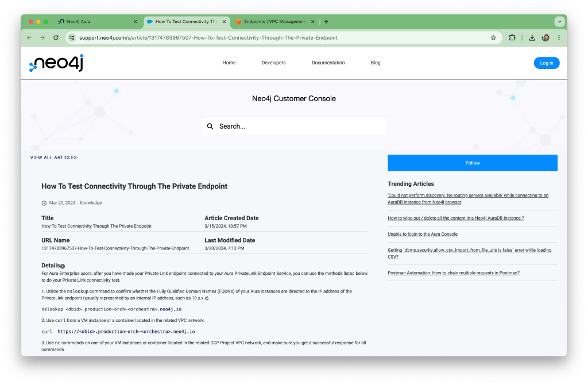Bookmark this page using the star icon
The width and height of the screenshot is (588, 384).
(493, 37)
